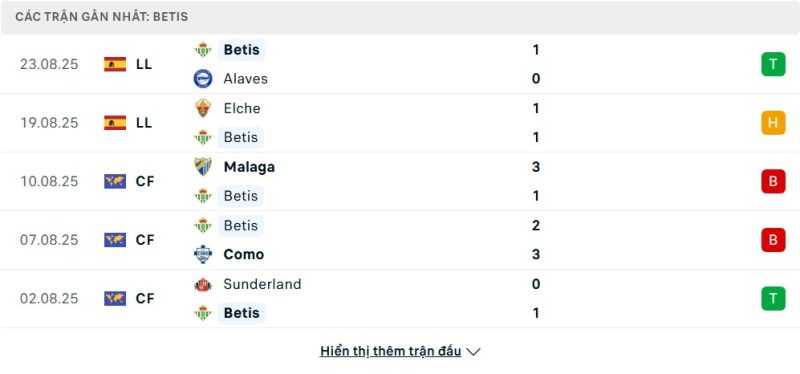800x374 pixels.
Task: Click the Các trận gần nhất: Betis header
Action: 102,17
